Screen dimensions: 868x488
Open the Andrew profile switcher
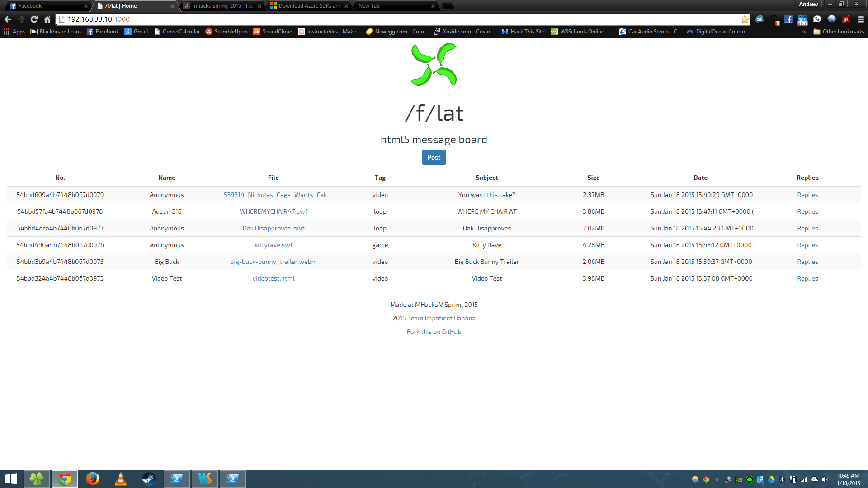(x=808, y=4)
